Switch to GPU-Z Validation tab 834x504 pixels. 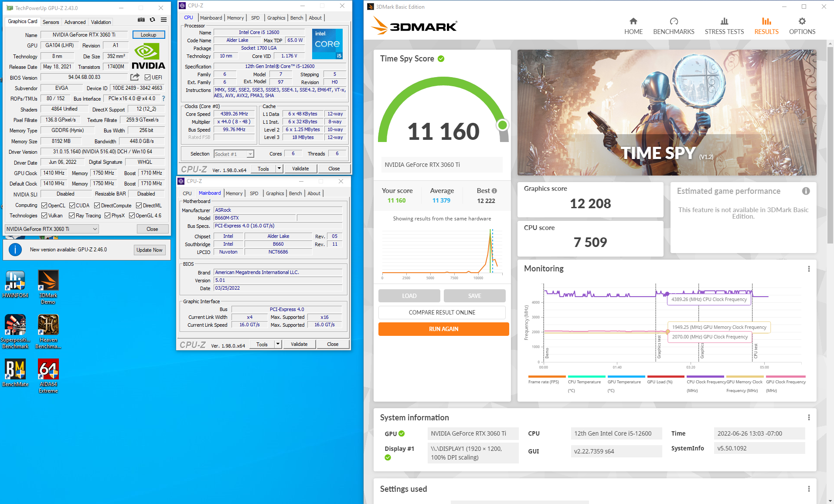[x=101, y=22]
